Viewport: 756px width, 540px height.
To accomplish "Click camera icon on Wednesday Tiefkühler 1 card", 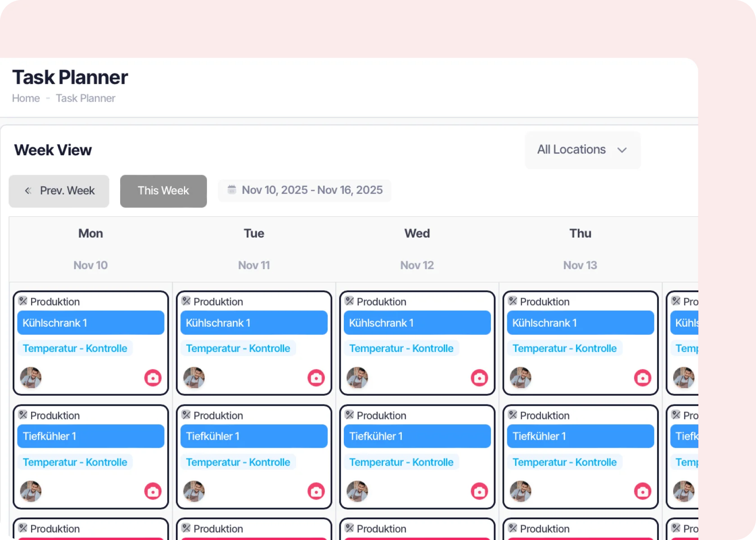I will pyautogui.click(x=479, y=491).
